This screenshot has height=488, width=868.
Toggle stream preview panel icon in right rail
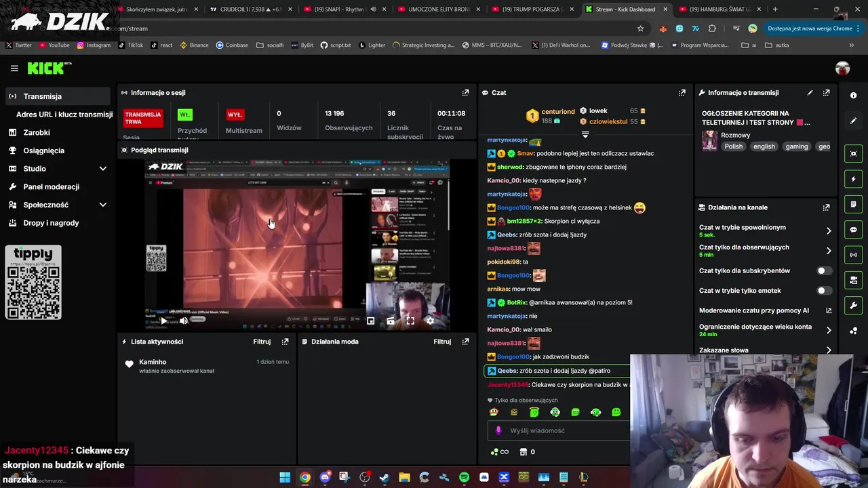(854, 154)
